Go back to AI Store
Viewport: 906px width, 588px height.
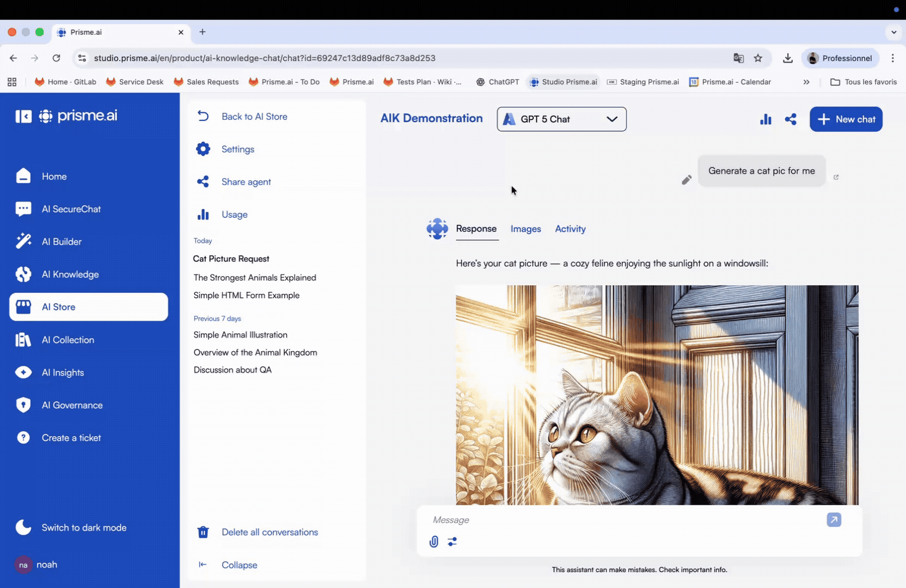point(242,117)
